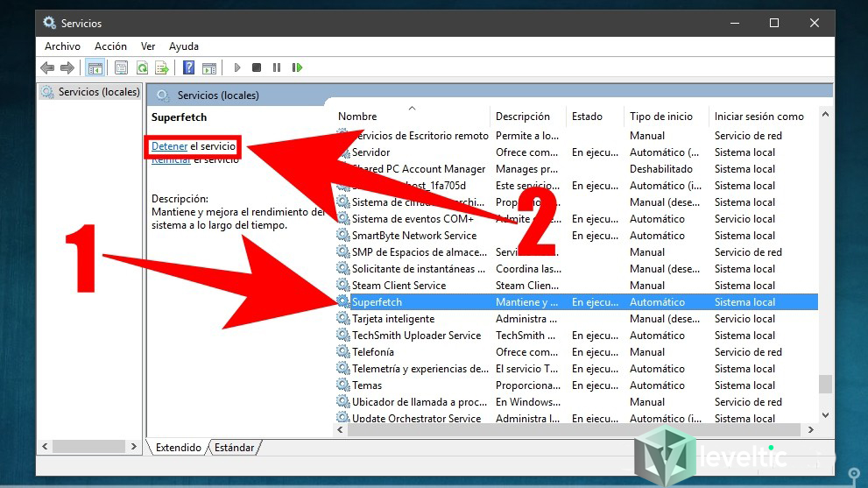Image resolution: width=868 pixels, height=488 pixels.
Task: Sort by the Tipo de inicio column
Action: [660, 117]
